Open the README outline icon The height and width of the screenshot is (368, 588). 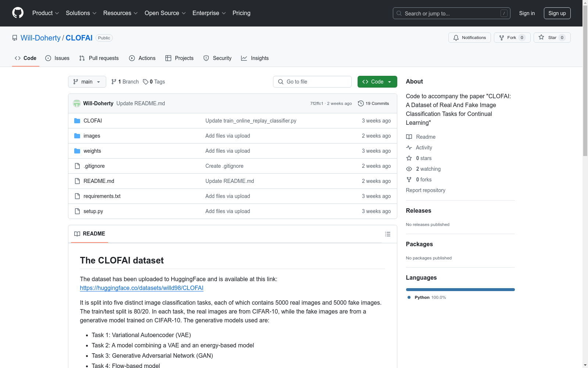pyautogui.click(x=388, y=234)
